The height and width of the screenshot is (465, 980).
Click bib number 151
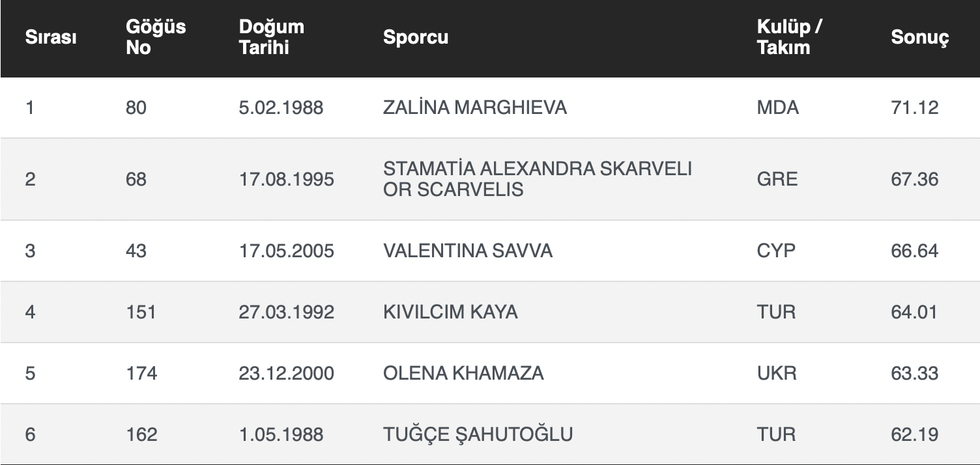(141, 312)
